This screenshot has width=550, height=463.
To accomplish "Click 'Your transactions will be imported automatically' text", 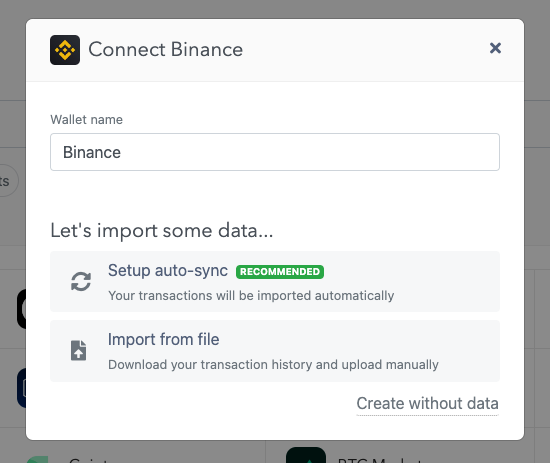I will (251, 296).
